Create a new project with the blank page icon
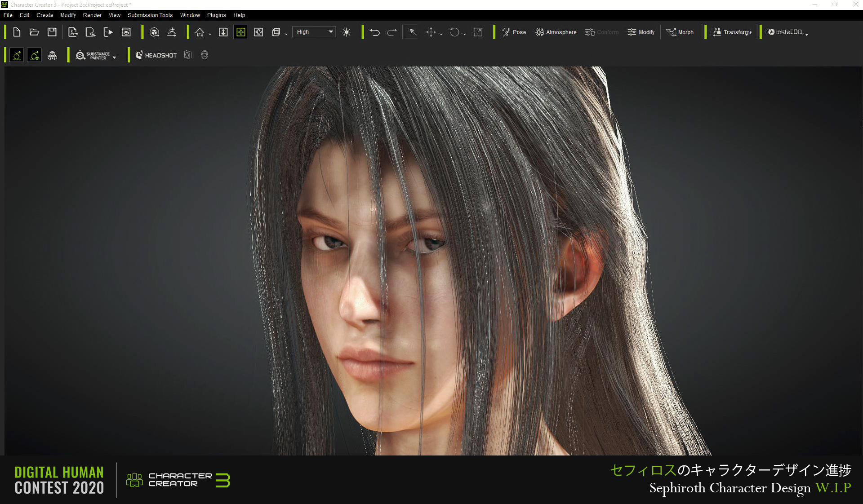This screenshot has width=863, height=504. 17,32
